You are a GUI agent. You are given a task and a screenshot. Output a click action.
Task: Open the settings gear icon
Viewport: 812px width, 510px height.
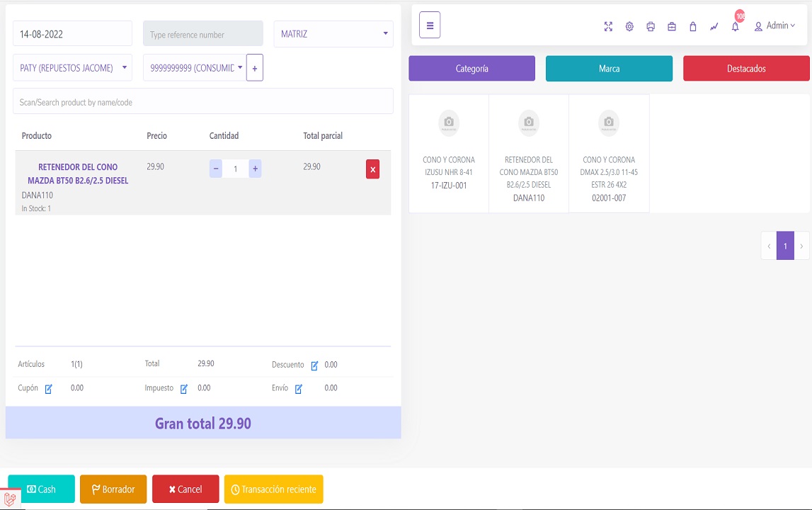pos(629,26)
